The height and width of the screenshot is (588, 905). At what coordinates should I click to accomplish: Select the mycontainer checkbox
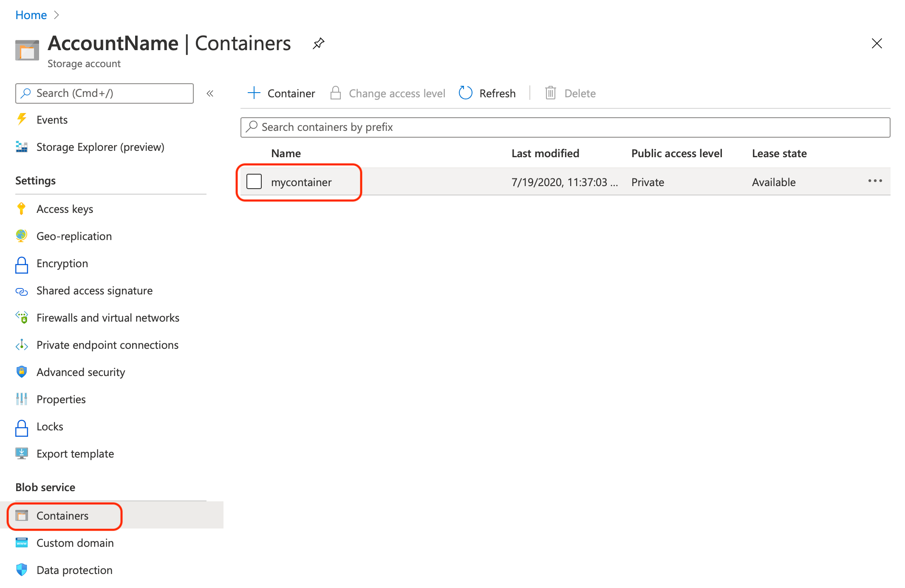[254, 181]
